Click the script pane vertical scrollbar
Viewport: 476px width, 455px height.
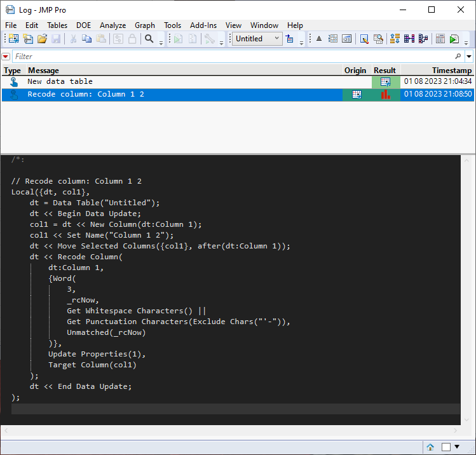(466, 290)
